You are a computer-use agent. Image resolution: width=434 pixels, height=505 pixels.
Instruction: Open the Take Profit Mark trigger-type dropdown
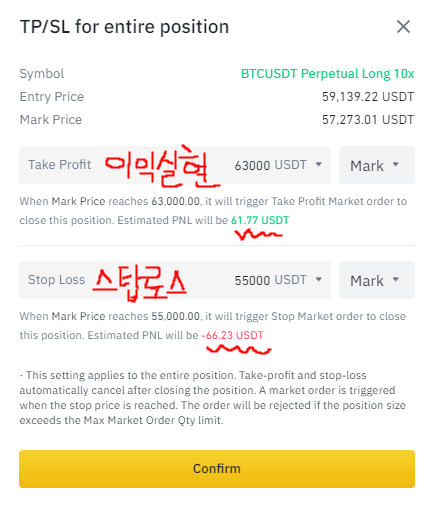click(x=377, y=165)
